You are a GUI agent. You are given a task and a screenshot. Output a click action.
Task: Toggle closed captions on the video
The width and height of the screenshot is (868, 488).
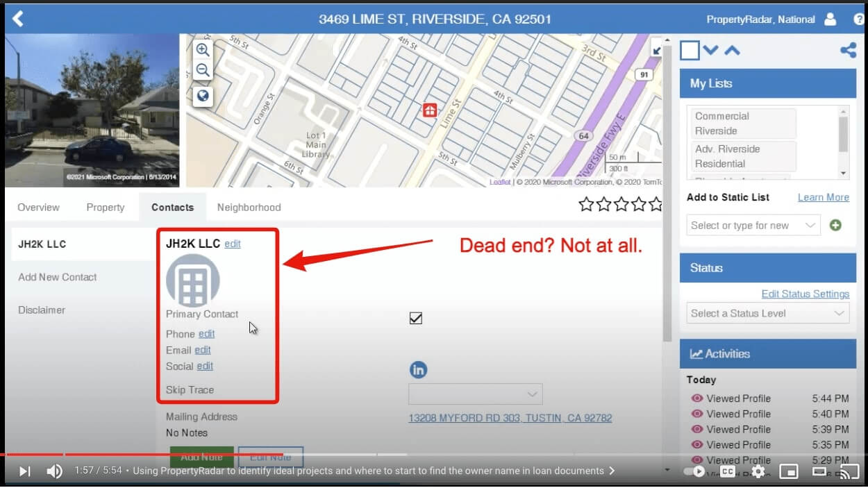(x=728, y=471)
